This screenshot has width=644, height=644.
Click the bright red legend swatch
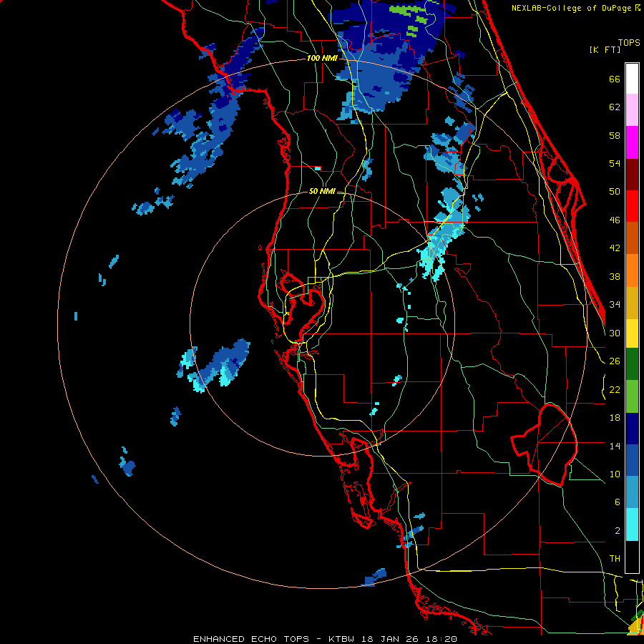coord(632,206)
